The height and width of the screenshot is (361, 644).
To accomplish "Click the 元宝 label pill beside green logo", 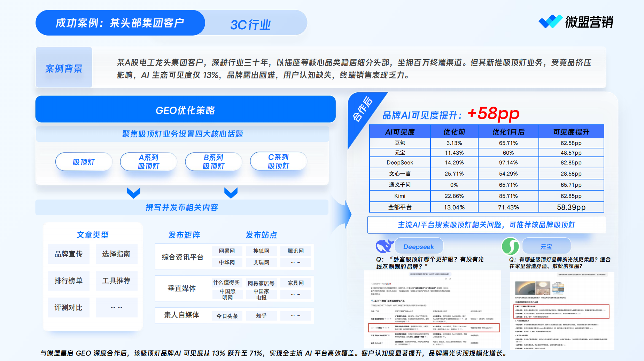I will [546, 246].
